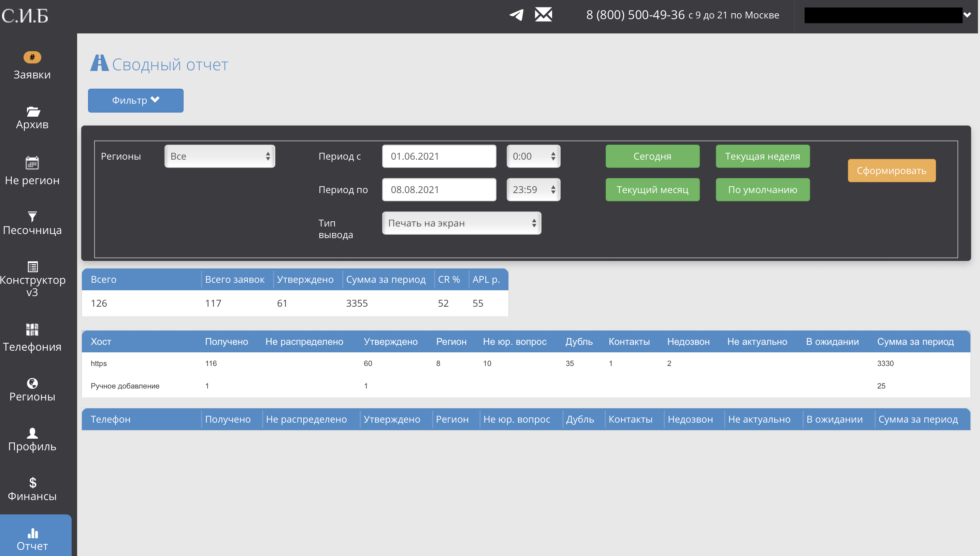Open the Регионы 'Все' dropdown

tap(220, 156)
